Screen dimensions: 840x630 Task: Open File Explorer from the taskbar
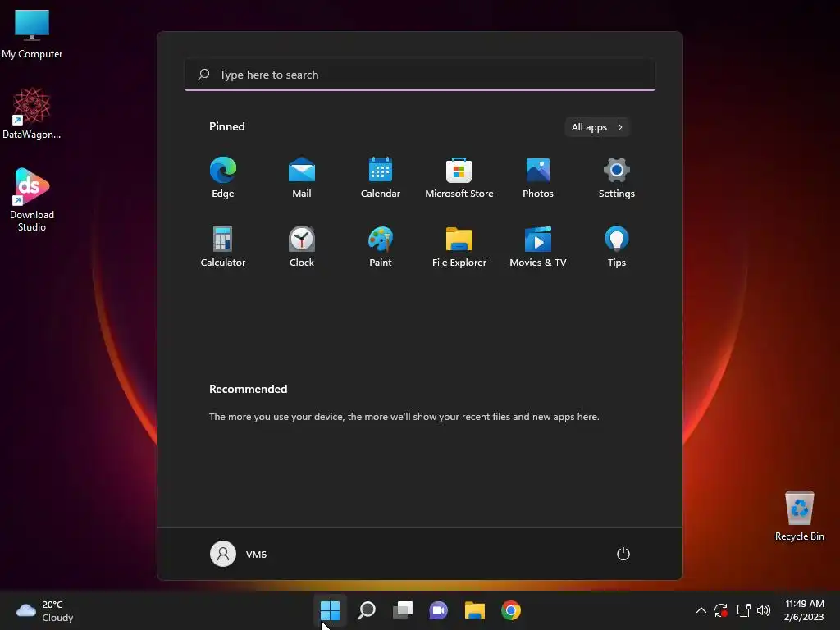[x=475, y=610]
